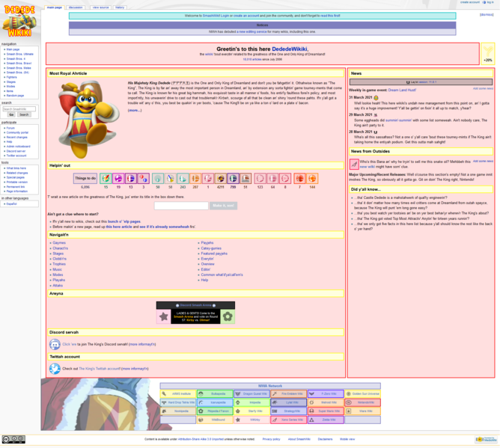Screen dimensions: 500x448
Task: Click the Twitter bird icon
Action: pyautogui.click(x=55, y=369)
